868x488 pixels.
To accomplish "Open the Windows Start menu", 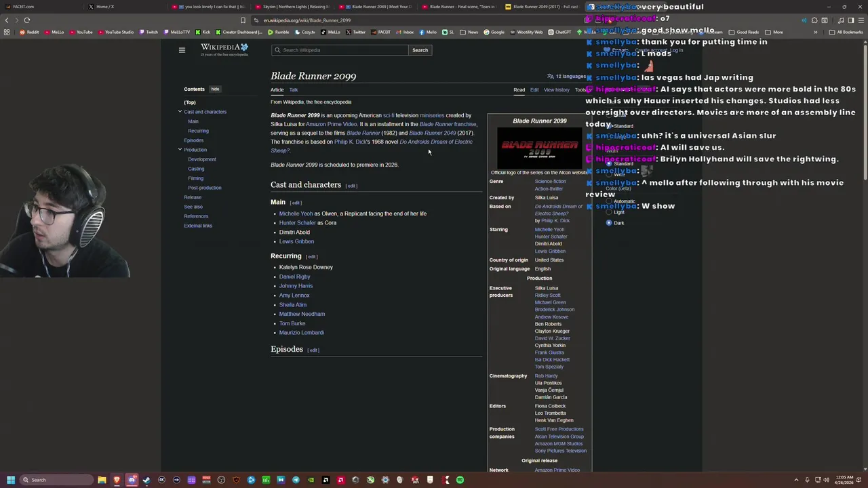I will [10, 480].
